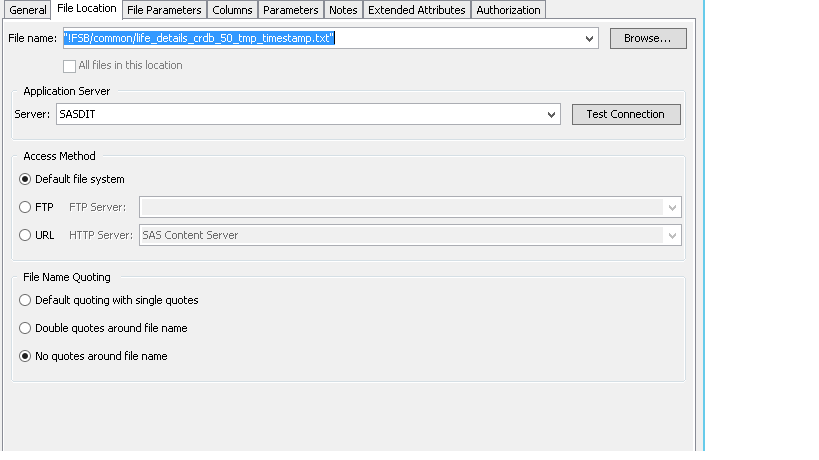Click the Browse button
Screen dimensions: 819x460
(x=648, y=38)
